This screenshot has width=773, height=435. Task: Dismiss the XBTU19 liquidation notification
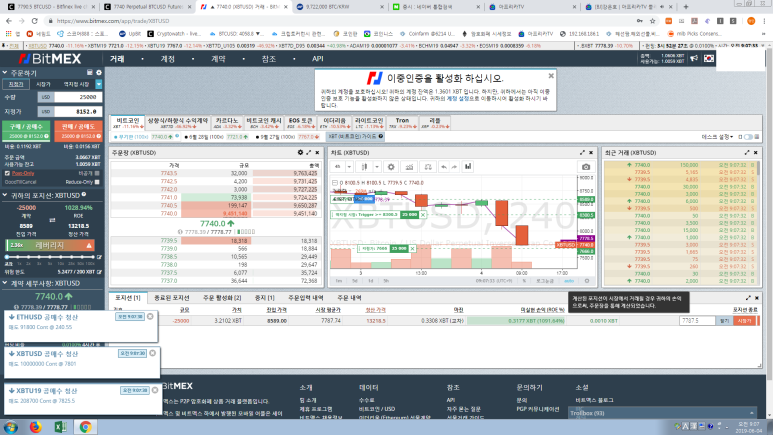point(155,390)
